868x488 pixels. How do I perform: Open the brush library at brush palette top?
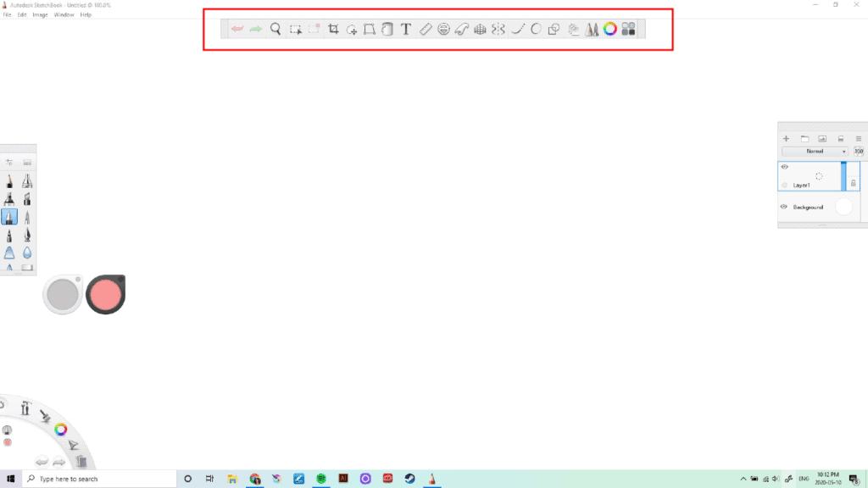(27, 162)
